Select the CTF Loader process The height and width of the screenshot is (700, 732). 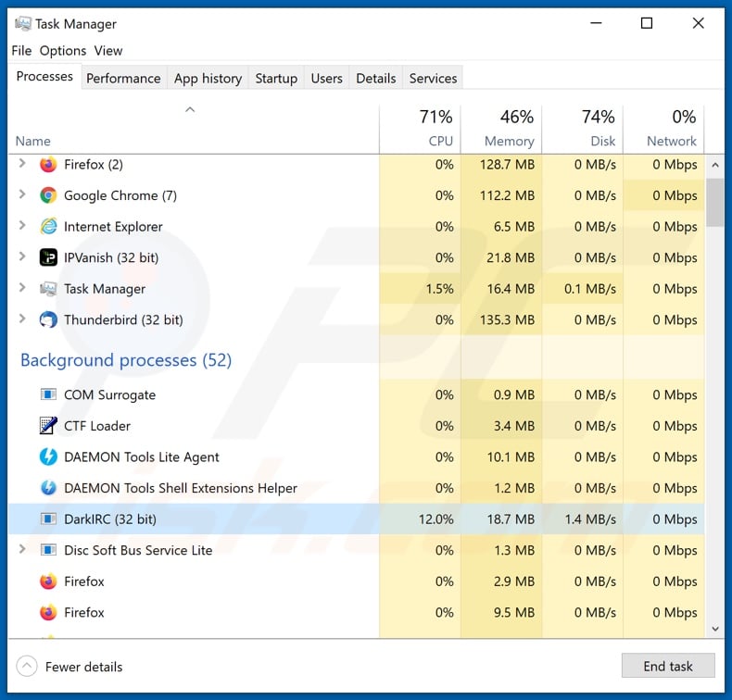click(x=356, y=425)
